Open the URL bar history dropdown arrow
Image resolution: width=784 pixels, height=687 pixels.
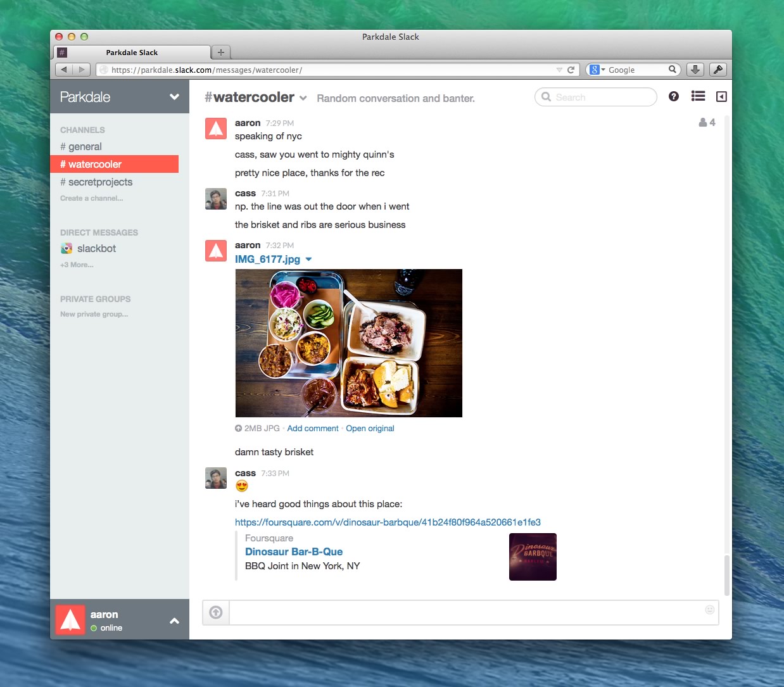click(559, 70)
